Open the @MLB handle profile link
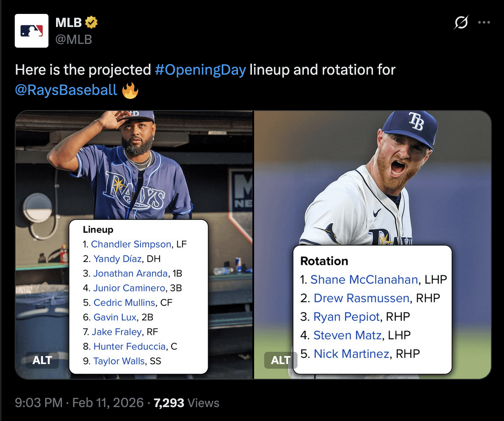This screenshot has width=504, height=421. coord(74,39)
